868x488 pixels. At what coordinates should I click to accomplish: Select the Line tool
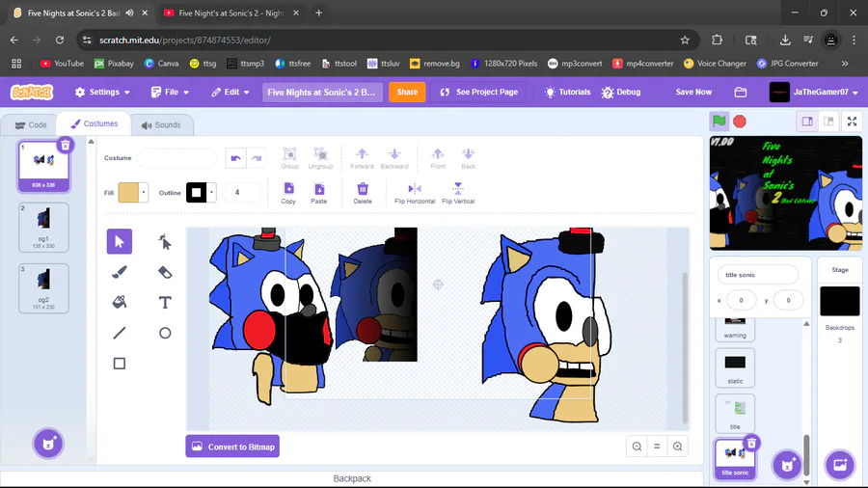(119, 333)
